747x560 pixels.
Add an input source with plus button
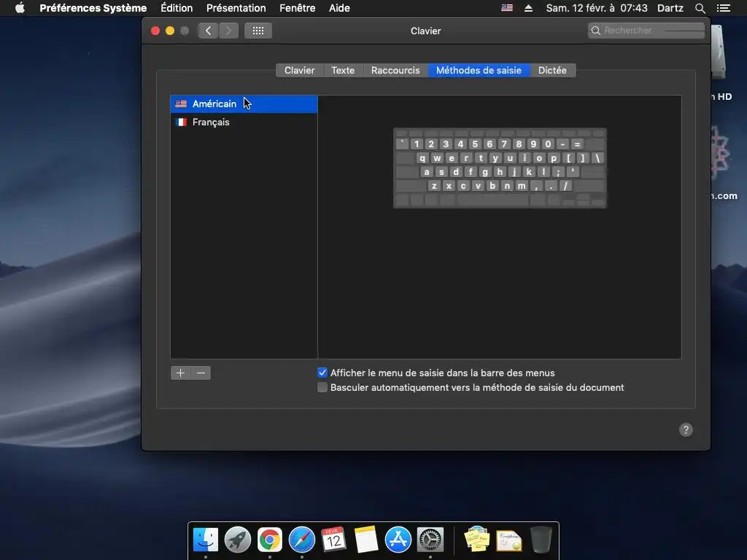click(x=181, y=373)
